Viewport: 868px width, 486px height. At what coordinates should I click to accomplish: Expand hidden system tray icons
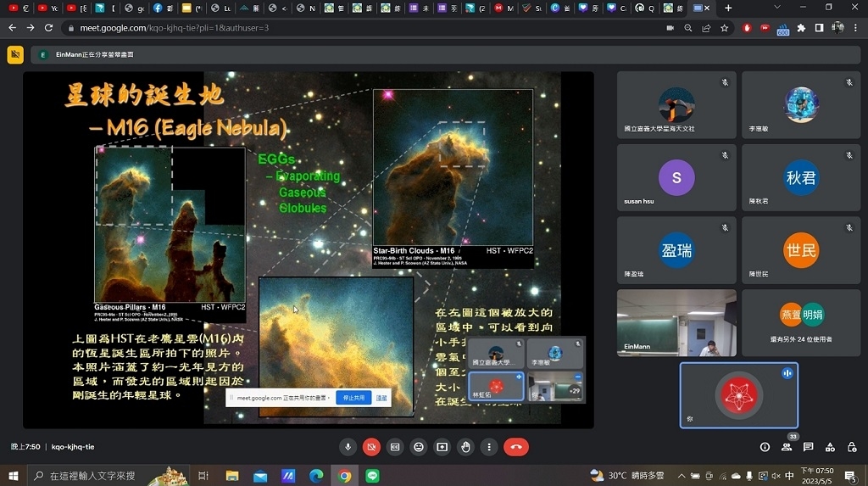682,476
